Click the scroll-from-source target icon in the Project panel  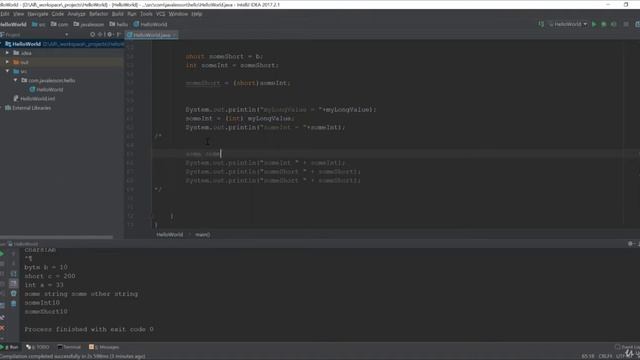[x=93, y=35]
